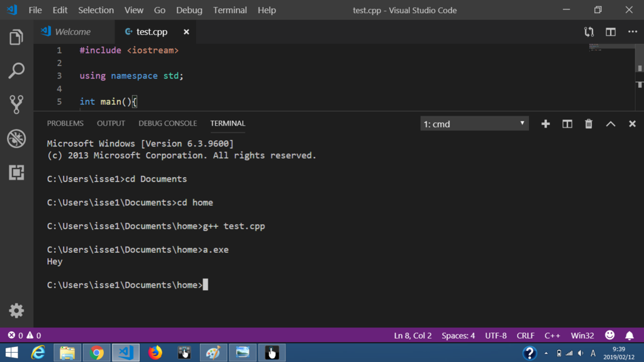
Task: Open the Debug view in activity bar
Action: [16, 139]
